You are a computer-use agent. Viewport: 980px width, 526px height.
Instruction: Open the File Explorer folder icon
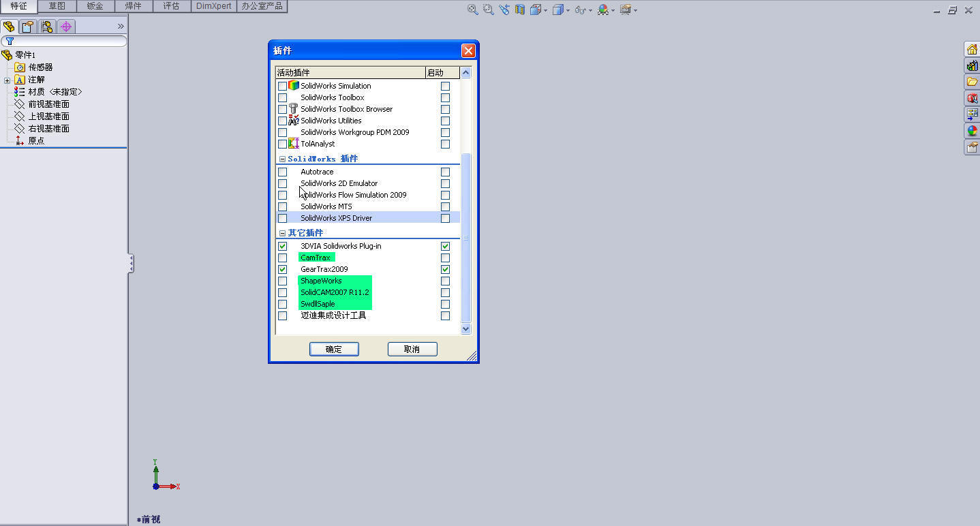click(972, 82)
